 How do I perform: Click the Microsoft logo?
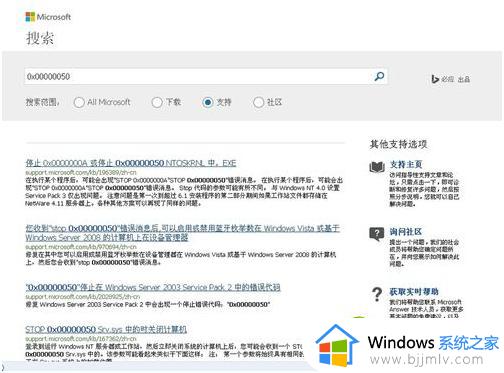[x=48, y=17]
